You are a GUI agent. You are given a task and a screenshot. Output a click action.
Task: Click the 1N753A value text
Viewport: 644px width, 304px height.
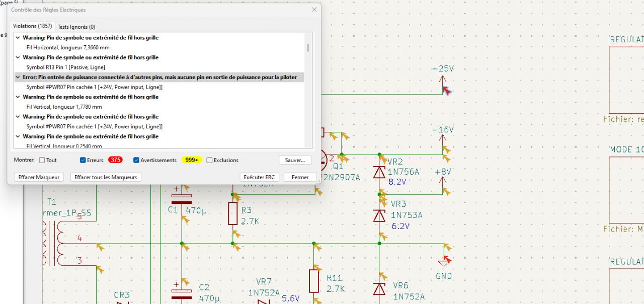407,215
